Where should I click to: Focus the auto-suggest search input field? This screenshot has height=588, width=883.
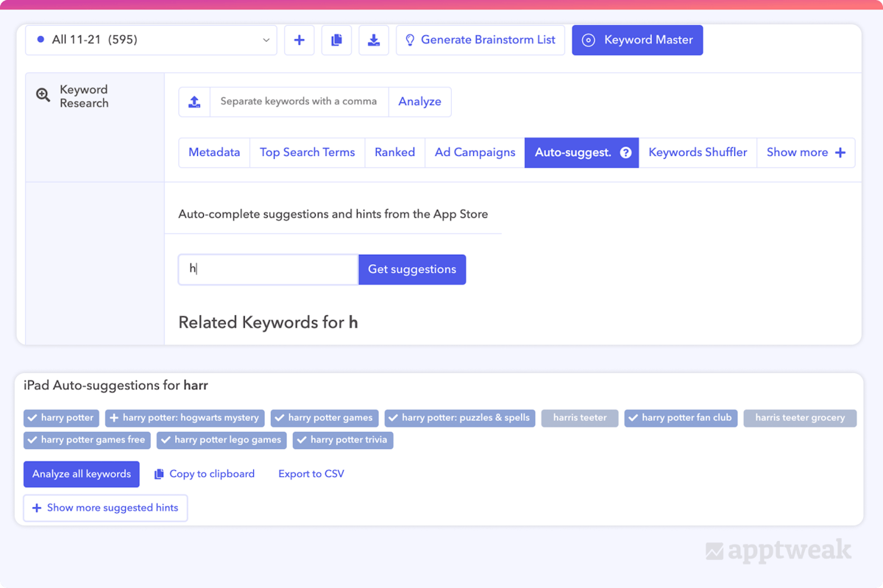point(268,269)
